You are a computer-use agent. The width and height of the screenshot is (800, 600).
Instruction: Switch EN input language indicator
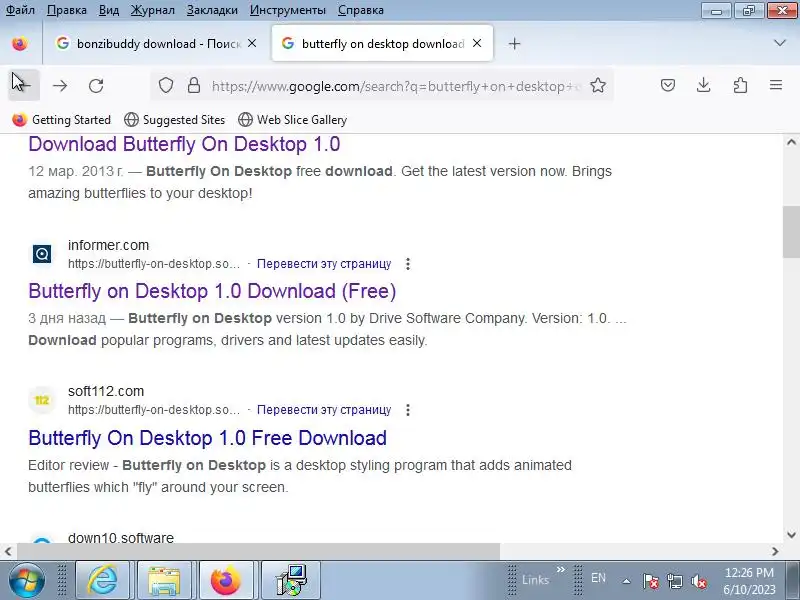[598, 578]
